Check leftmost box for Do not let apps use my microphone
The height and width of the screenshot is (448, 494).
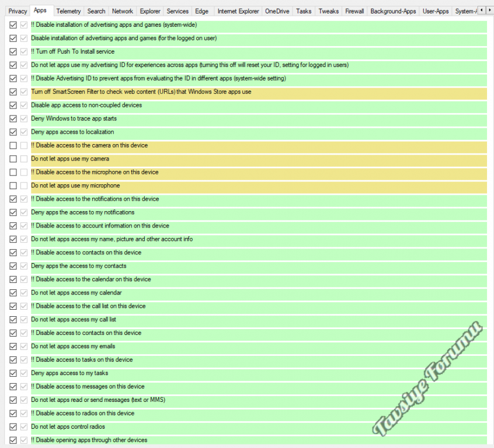(13, 185)
